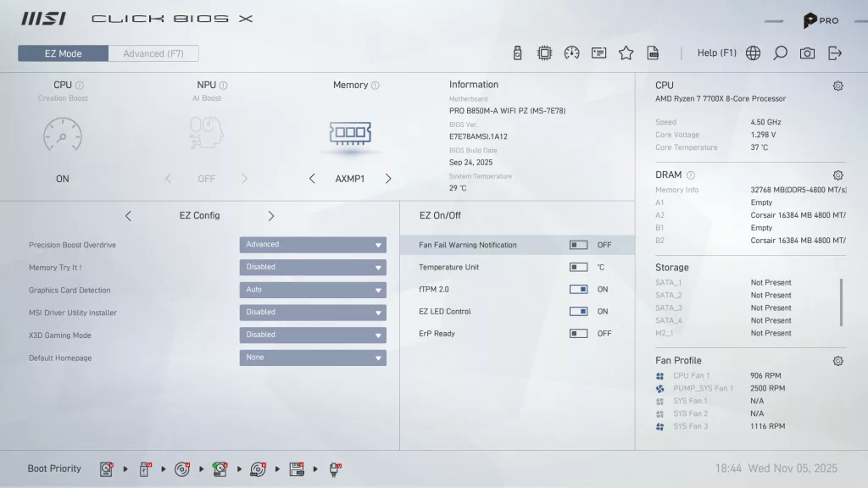Select the EZ Mode tab
Viewport: 868px width, 488px height.
(62, 53)
